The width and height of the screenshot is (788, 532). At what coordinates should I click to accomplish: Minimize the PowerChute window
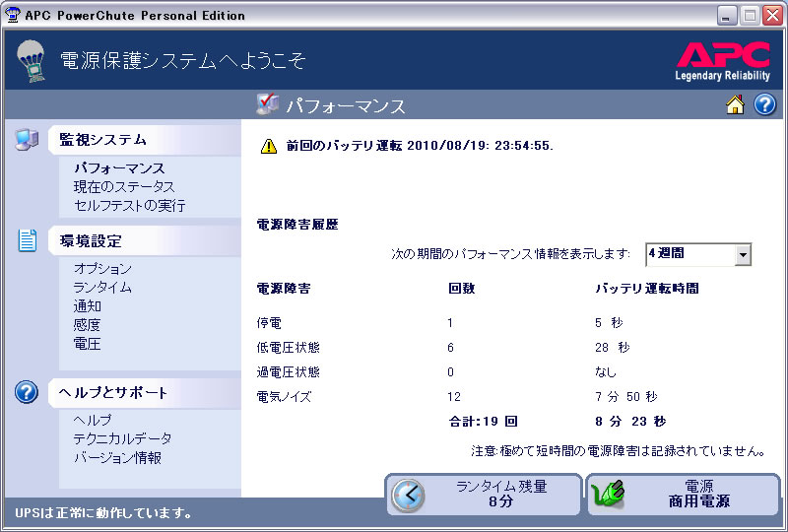[x=726, y=16]
